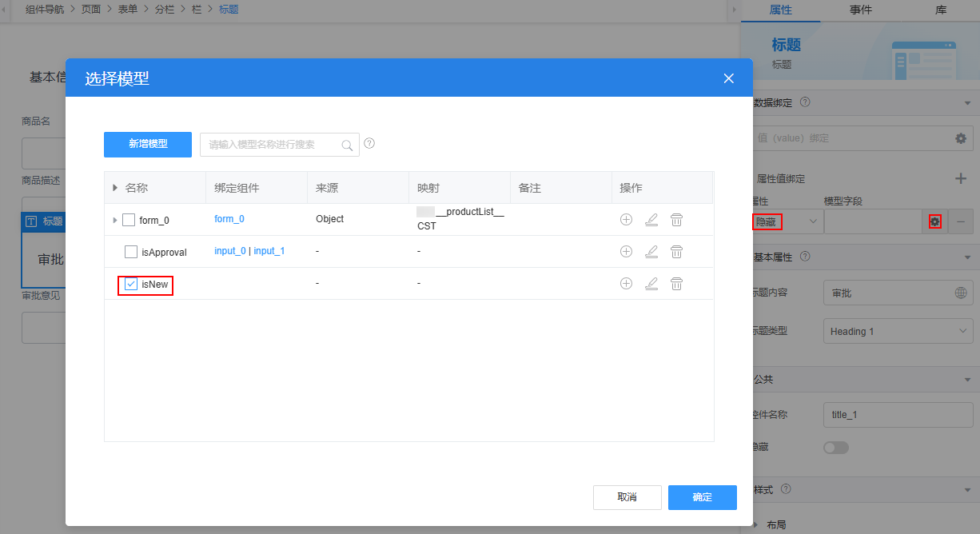This screenshot has width=980, height=534.
Task: Open gear settings for 值(value)绑定
Action: pos(961,138)
